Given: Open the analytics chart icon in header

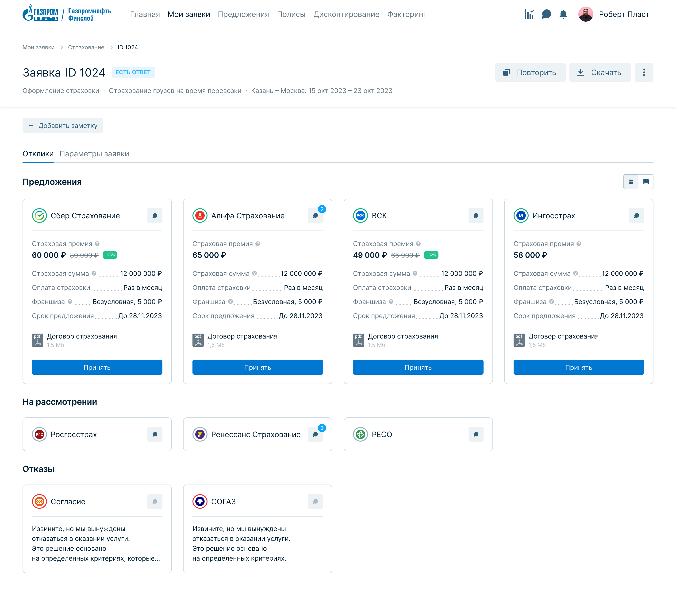Looking at the screenshot, I should point(529,14).
